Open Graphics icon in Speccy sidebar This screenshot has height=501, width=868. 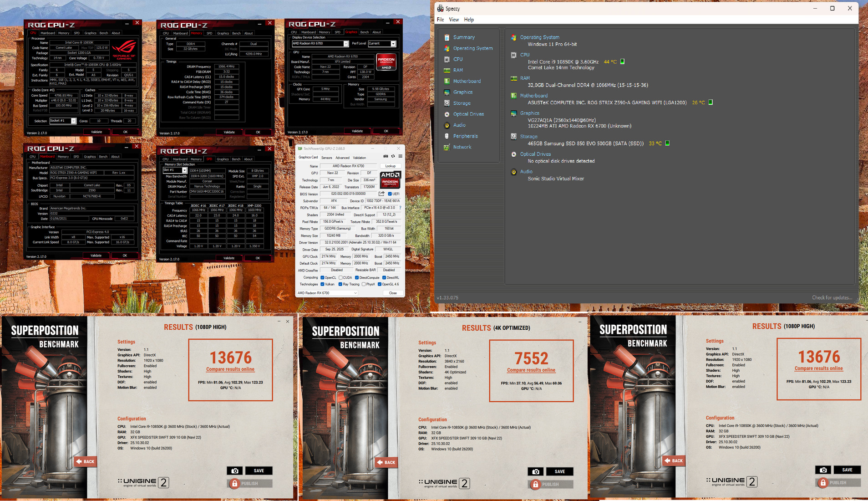(x=447, y=92)
